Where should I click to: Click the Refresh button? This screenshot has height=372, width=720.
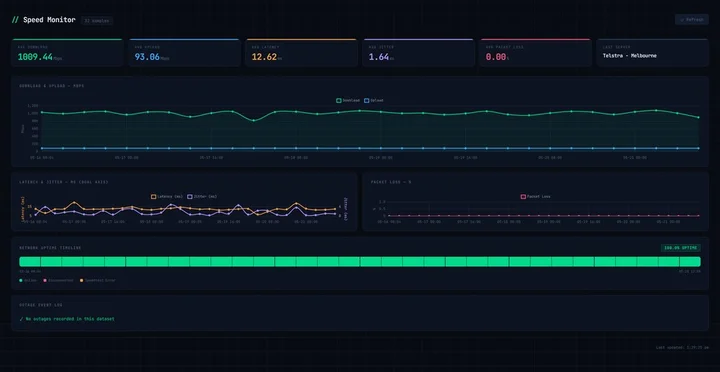pos(692,20)
